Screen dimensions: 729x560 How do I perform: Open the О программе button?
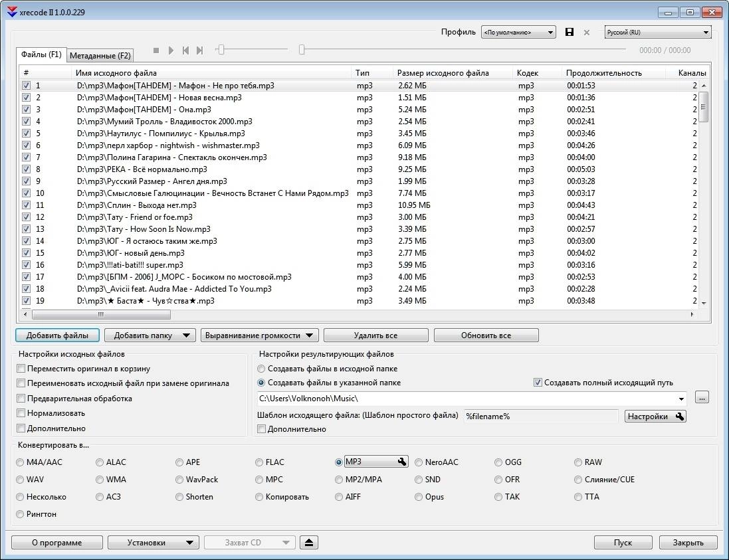(56, 542)
